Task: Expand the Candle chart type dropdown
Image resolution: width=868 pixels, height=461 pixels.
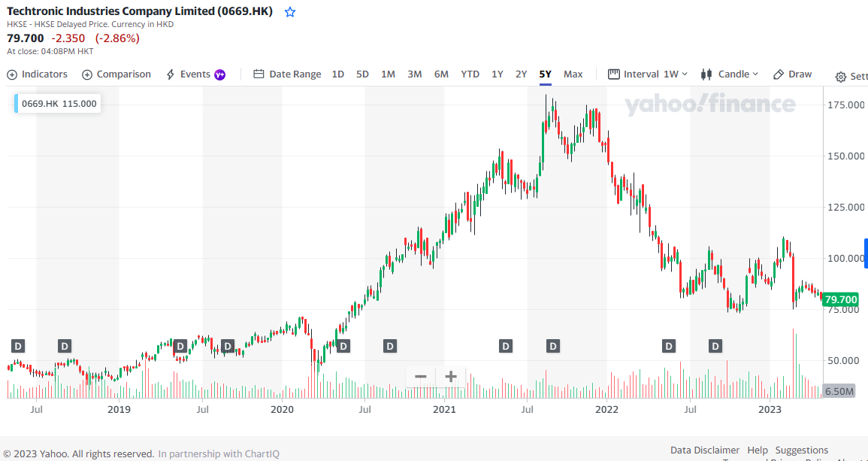Action: click(730, 74)
